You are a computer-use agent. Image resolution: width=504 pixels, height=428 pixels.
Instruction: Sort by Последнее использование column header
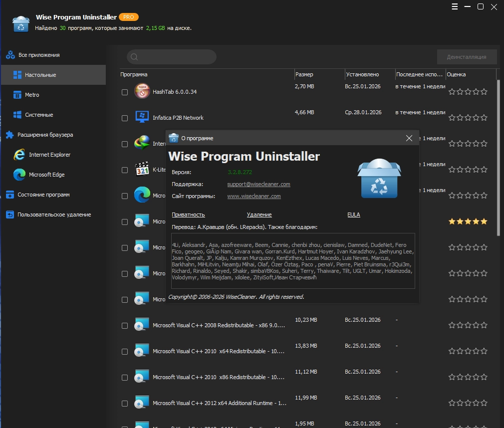point(421,74)
